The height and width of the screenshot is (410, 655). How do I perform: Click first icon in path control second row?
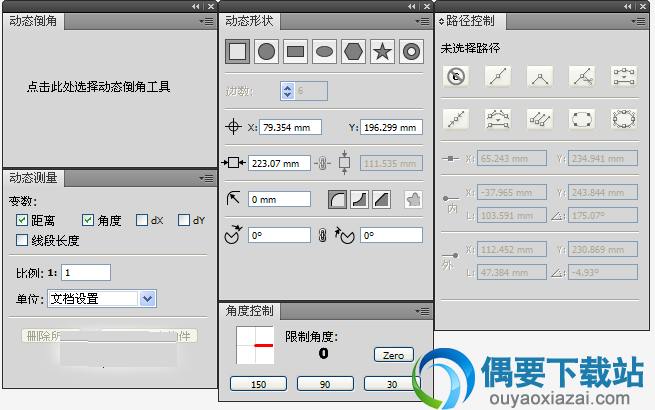[x=456, y=120]
